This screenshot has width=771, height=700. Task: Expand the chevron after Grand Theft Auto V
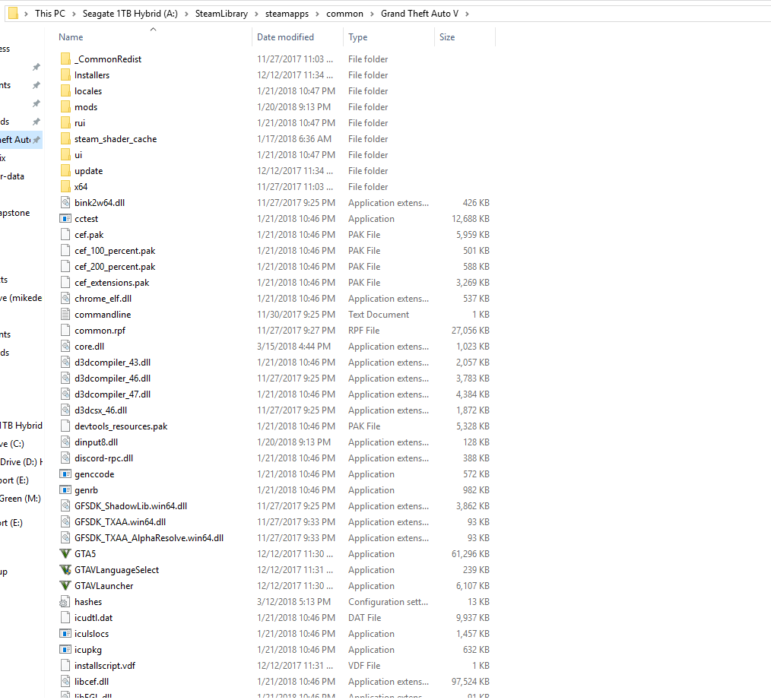pyautogui.click(x=467, y=14)
